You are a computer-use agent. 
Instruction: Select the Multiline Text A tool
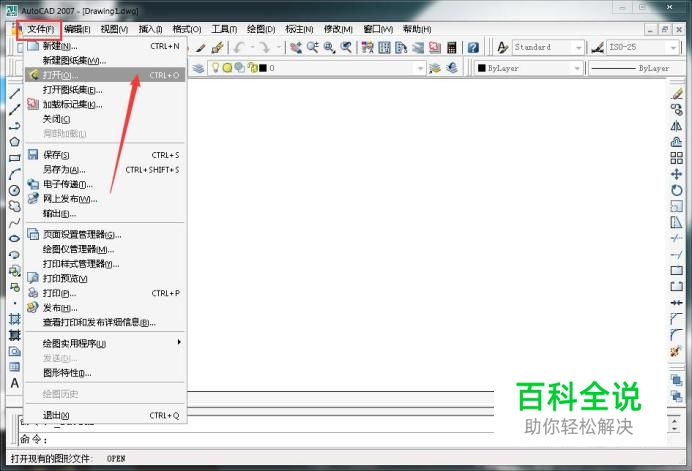[x=15, y=383]
